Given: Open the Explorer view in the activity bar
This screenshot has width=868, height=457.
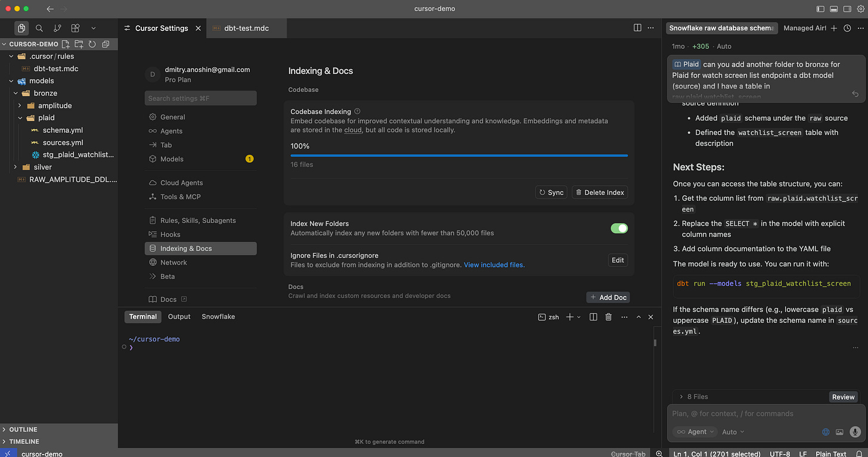Looking at the screenshot, I should 21,28.
